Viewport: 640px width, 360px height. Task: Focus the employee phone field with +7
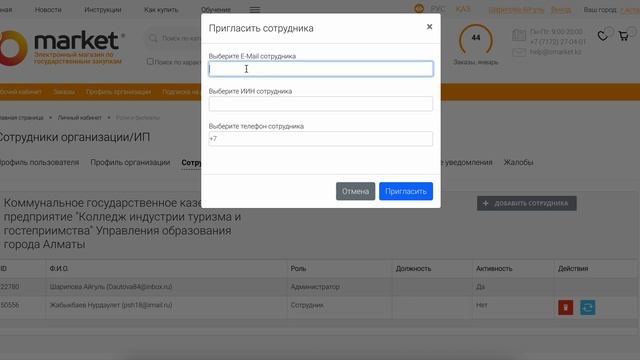321,139
